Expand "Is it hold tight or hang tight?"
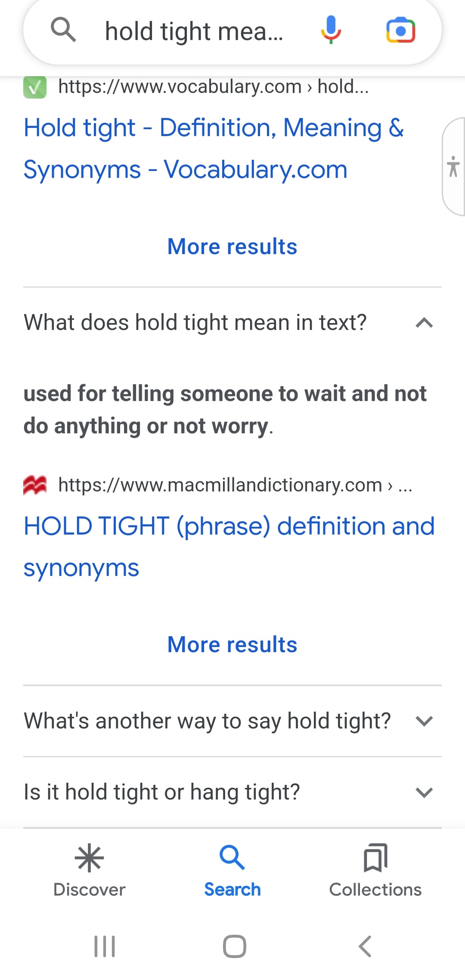 click(232, 792)
